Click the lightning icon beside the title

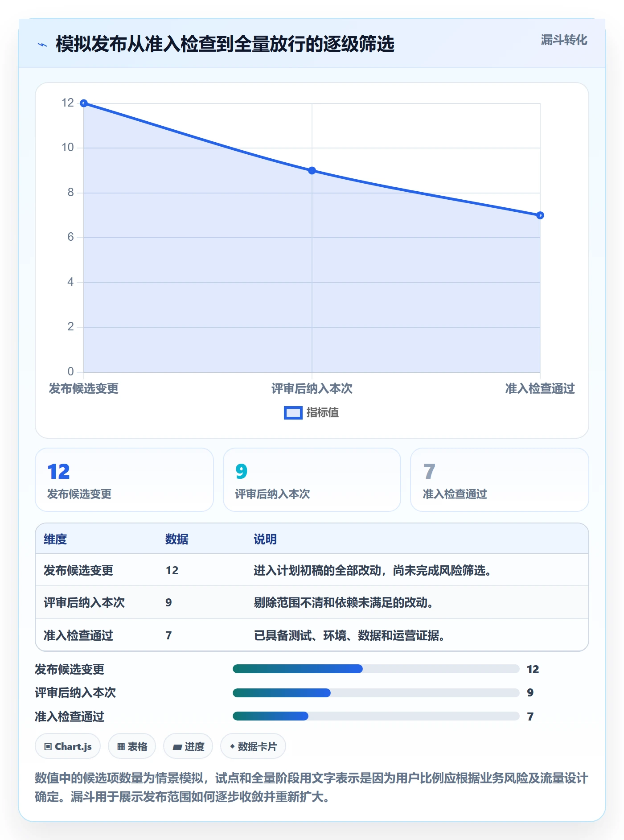(42, 45)
